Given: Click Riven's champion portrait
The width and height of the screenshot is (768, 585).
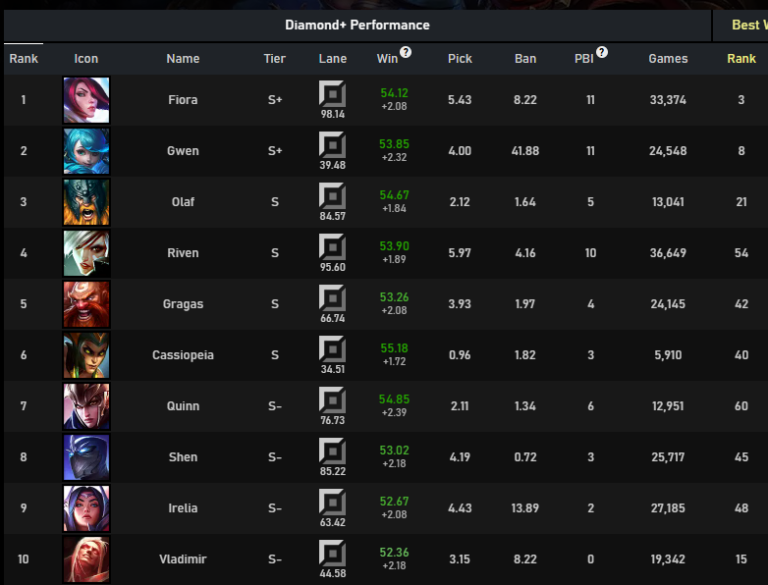Looking at the screenshot, I should pyautogui.click(x=86, y=253).
